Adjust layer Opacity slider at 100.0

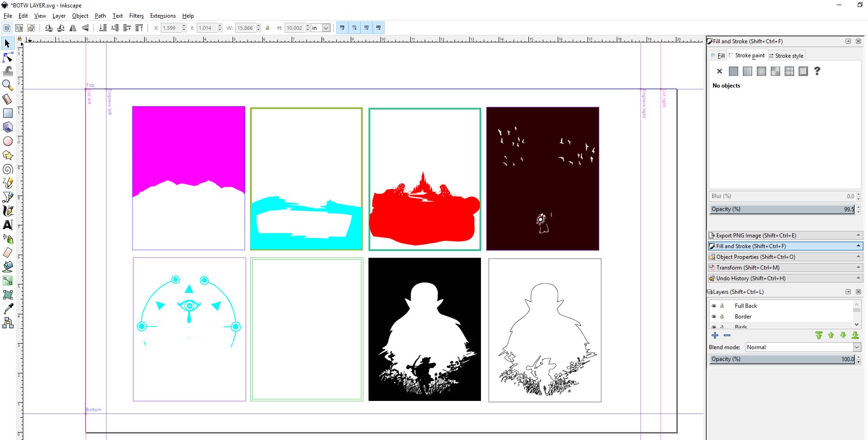pos(782,359)
